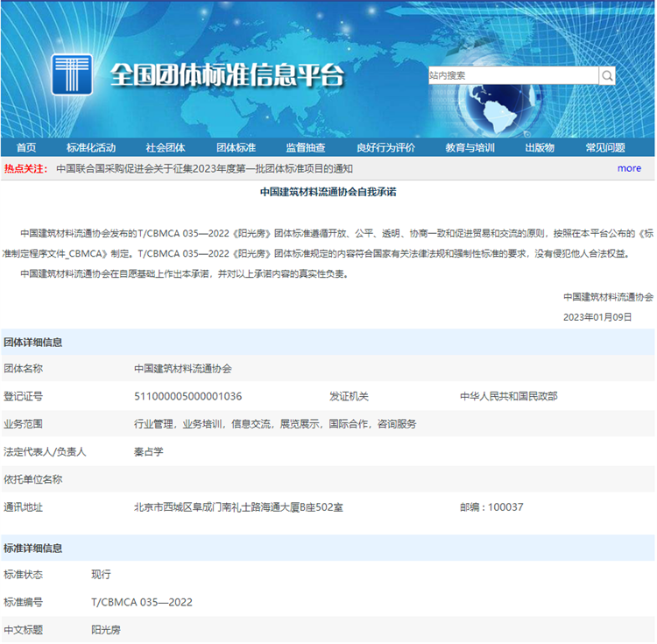This screenshot has height=644, width=657.
Task: Click the postal code 邮编：100037
Action: click(x=491, y=507)
